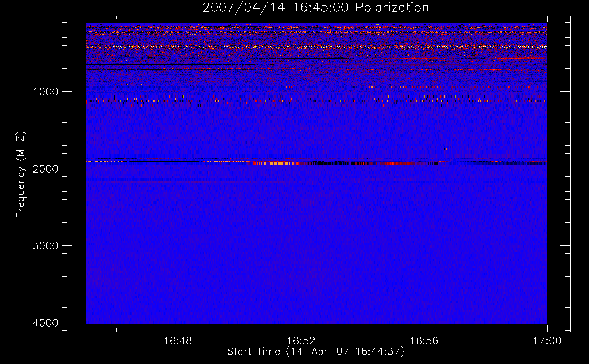
Task: Select the 'Frequency (MHZ)' y-axis label
Action: pyautogui.click(x=21, y=174)
